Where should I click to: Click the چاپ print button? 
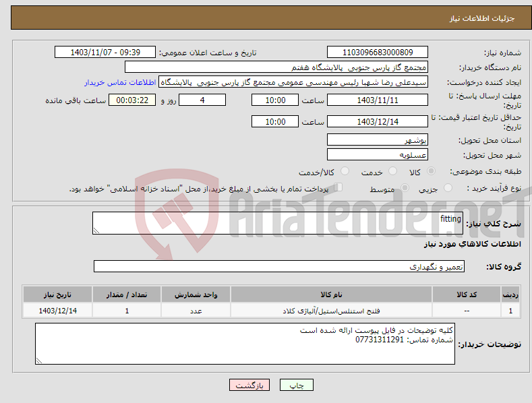(297, 385)
